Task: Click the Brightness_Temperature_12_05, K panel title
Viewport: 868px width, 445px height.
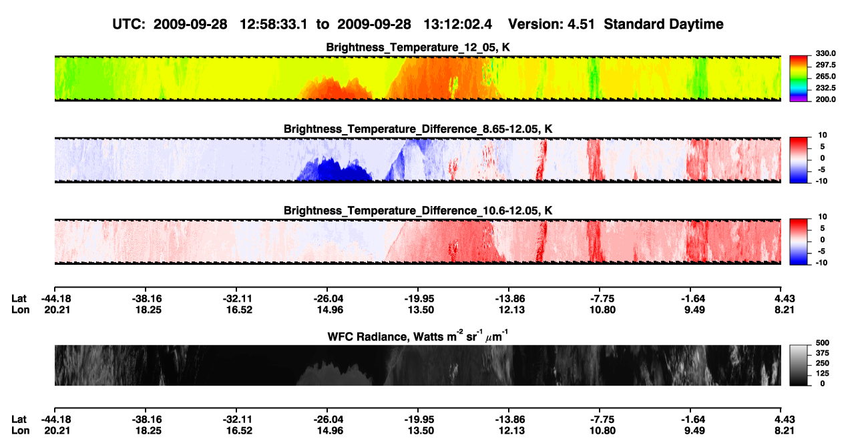Action: click(x=417, y=47)
